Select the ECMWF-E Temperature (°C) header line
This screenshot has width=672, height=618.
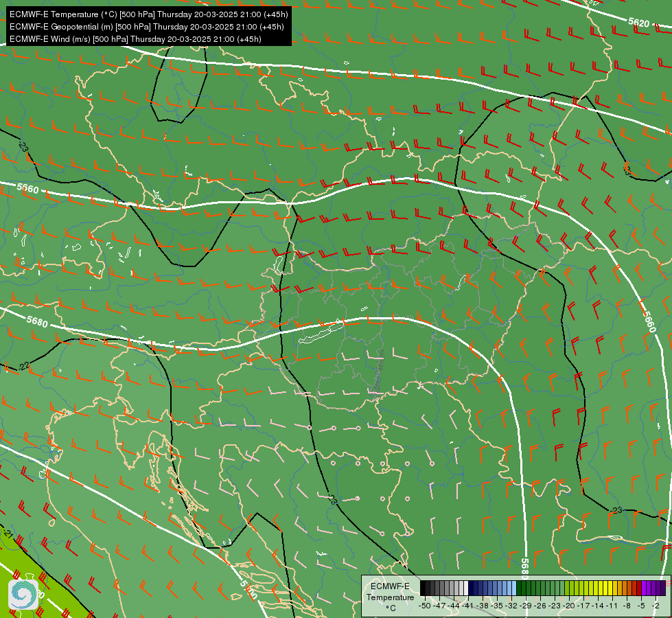coord(148,14)
